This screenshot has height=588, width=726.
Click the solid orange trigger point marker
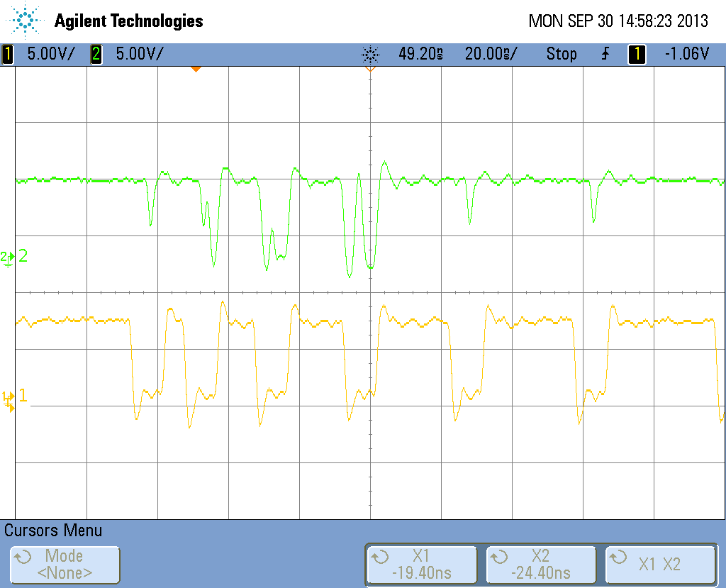(x=196, y=69)
